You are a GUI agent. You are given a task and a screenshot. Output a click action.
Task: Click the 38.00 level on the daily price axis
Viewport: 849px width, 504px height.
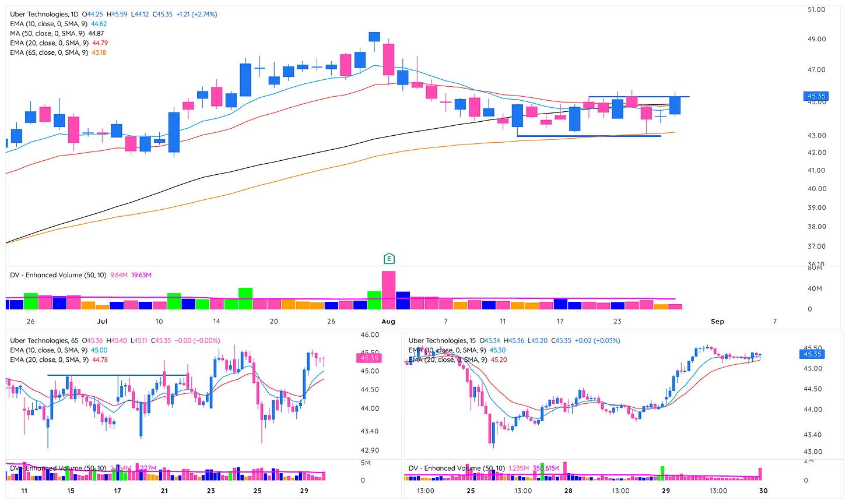point(816,227)
